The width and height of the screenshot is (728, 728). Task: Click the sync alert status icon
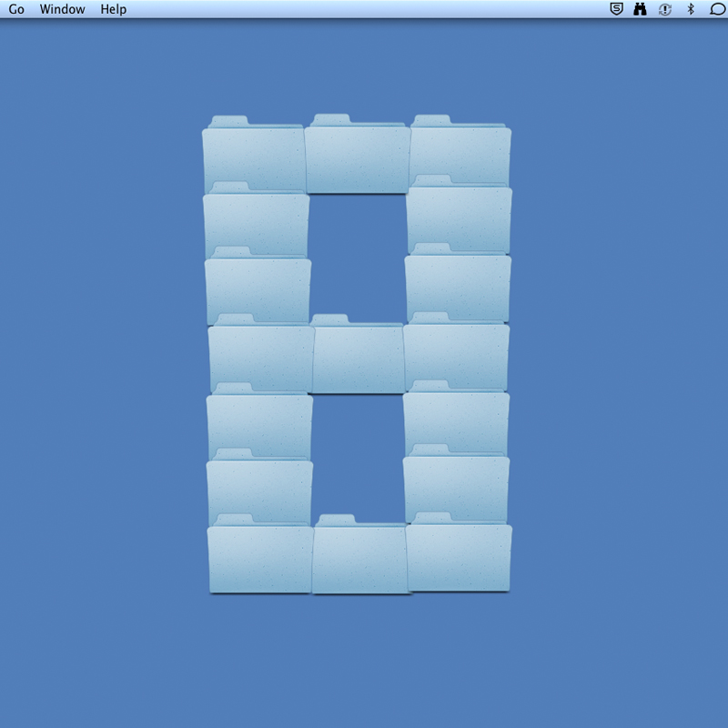665,9
